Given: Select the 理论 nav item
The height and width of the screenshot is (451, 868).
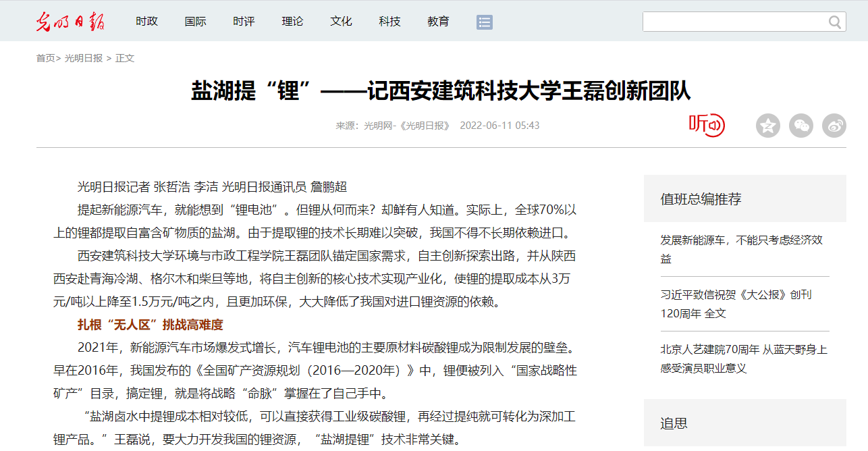Looking at the screenshot, I should tap(292, 22).
